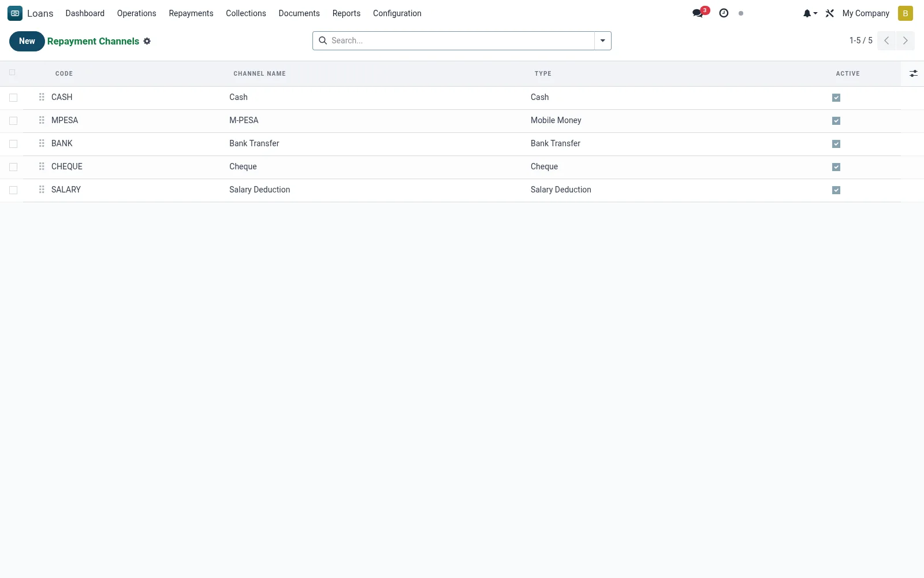This screenshot has height=578, width=924.
Task: Open the Reports menu
Action: pos(346,13)
